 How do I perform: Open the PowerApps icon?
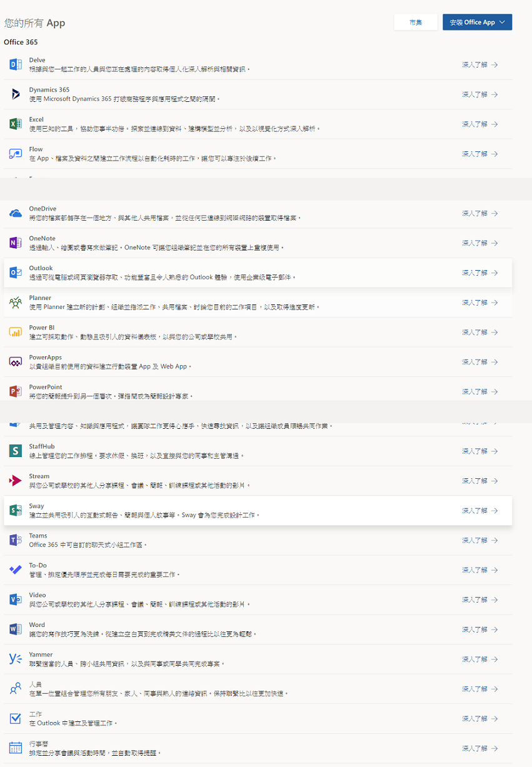pos(16,362)
